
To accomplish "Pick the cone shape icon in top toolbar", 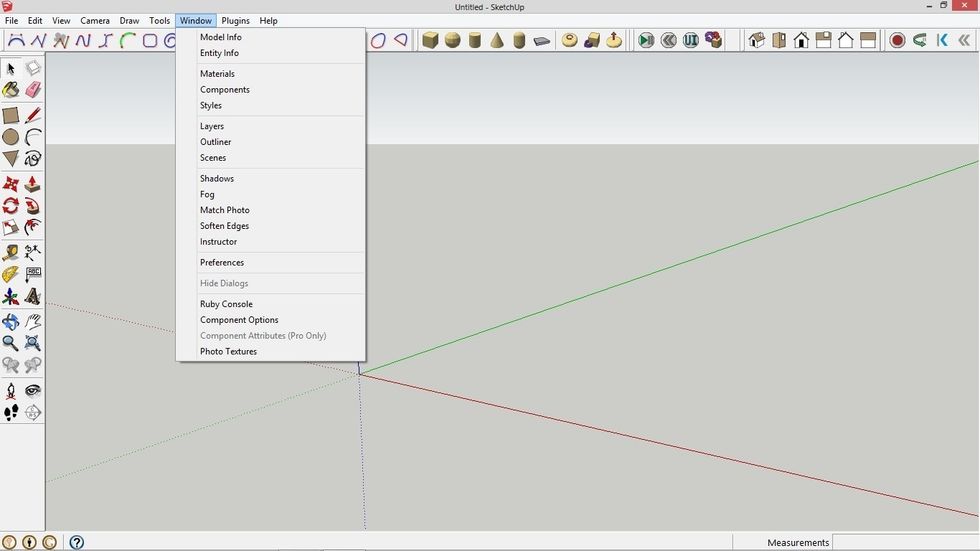I will point(497,40).
